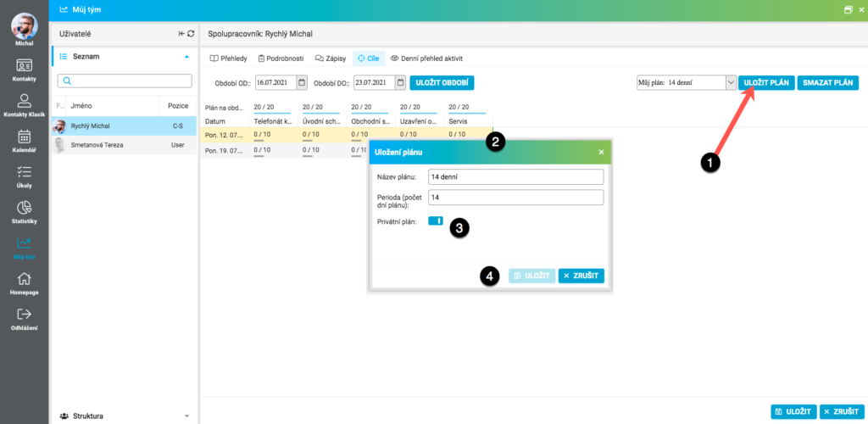Image resolution: width=868 pixels, height=424 pixels.
Task: Open Kontakty Klasik in the sidebar
Action: [x=24, y=105]
